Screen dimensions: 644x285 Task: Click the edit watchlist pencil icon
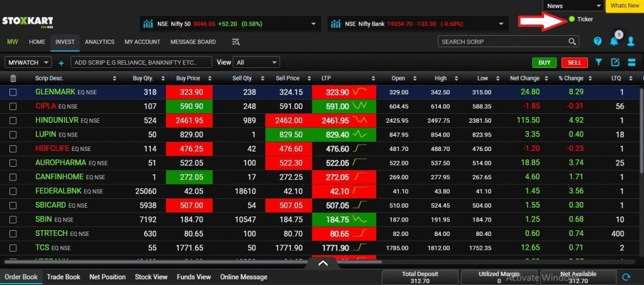tap(615, 62)
